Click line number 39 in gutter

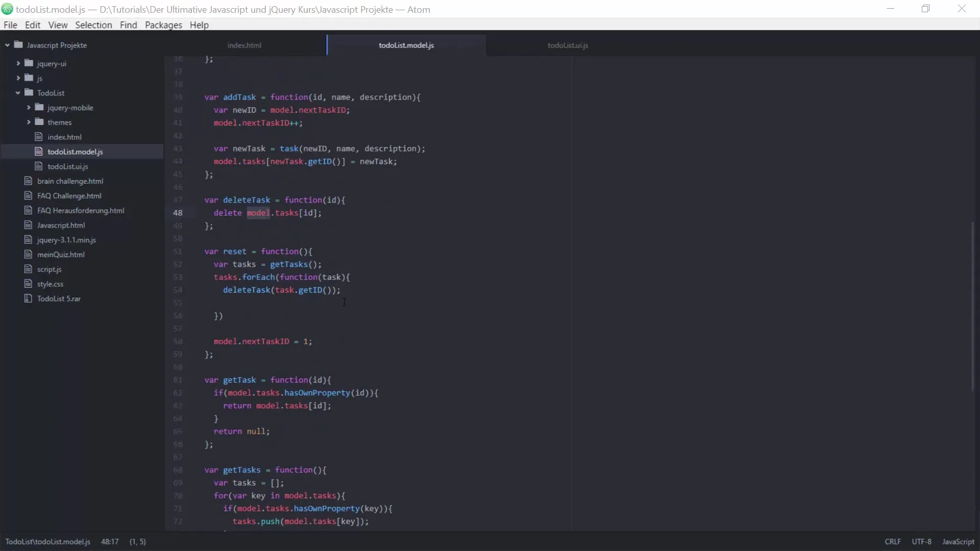pos(178,97)
